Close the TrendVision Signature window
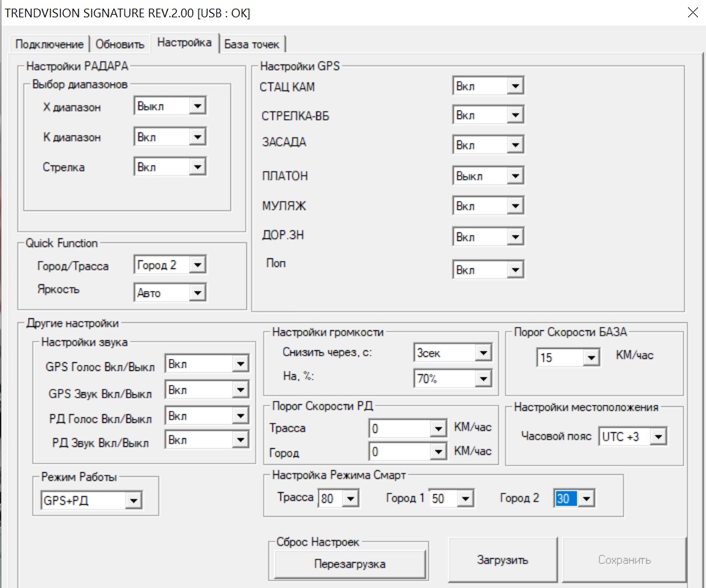The height and width of the screenshot is (588, 706). click(692, 13)
